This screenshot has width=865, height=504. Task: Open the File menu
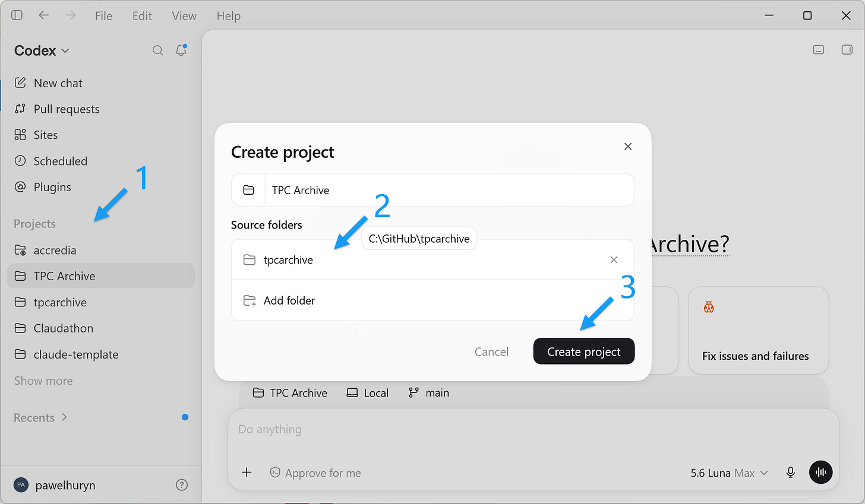tap(103, 16)
